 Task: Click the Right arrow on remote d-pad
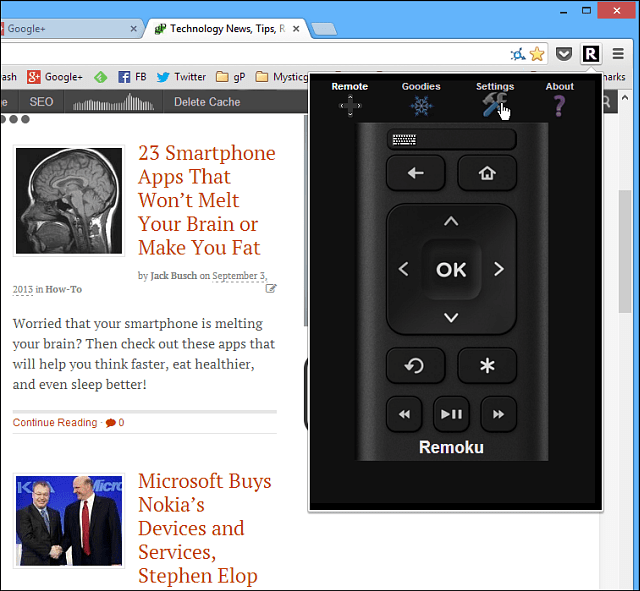pos(499,269)
